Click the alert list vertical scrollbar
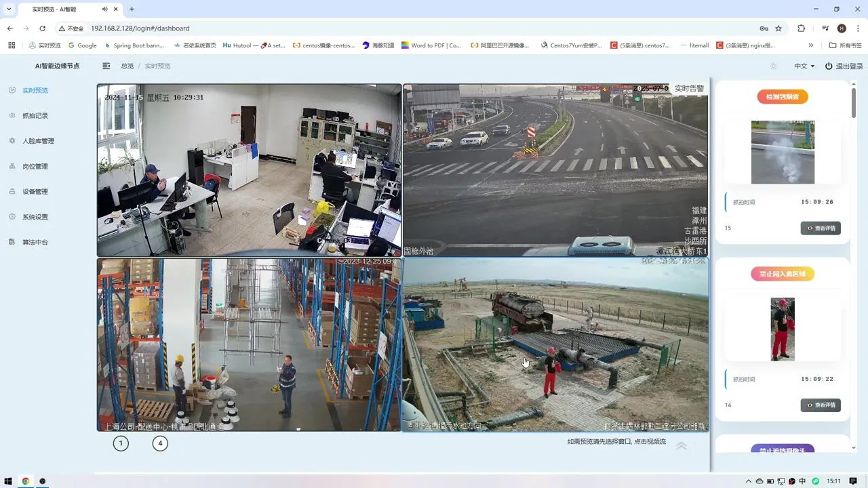 pos(854,102)
